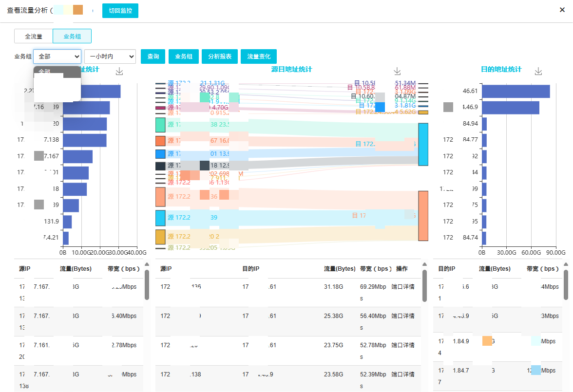Download the source address statistics chart
The image size is (573, 392).
click(119, 71)
